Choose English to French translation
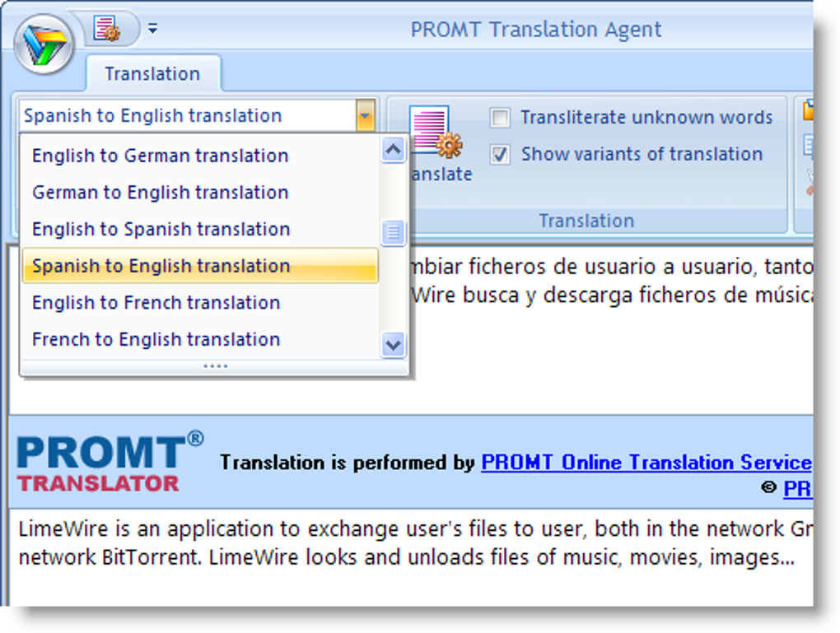 pyautogui.click(x=200, y=303)
